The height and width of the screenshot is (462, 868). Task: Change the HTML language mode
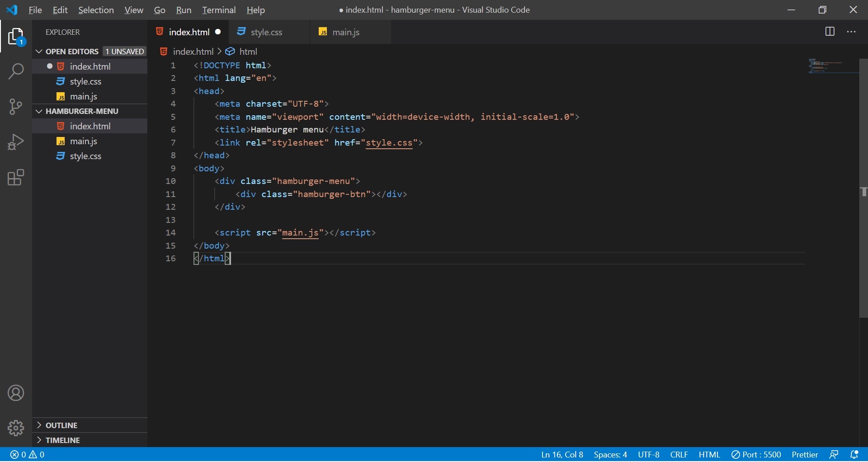pos(709,455)
